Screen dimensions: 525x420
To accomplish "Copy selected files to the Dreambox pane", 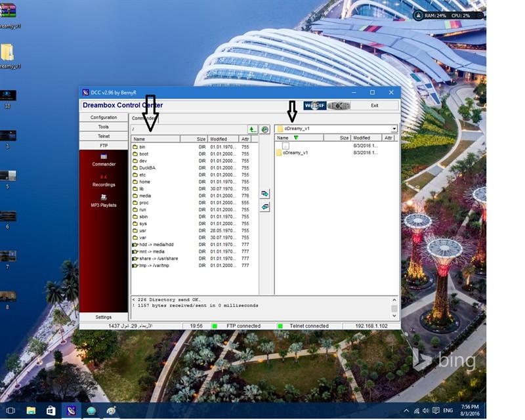I will 265,207.
